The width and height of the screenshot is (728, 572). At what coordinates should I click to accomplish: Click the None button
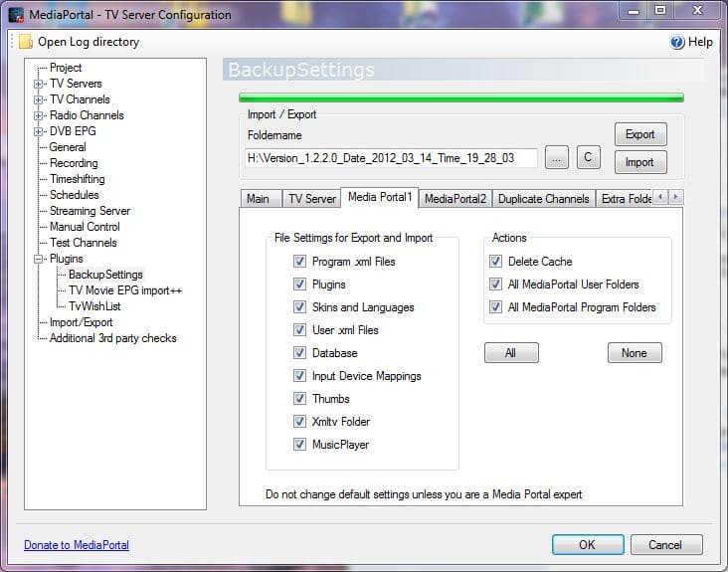coord(635,353)
